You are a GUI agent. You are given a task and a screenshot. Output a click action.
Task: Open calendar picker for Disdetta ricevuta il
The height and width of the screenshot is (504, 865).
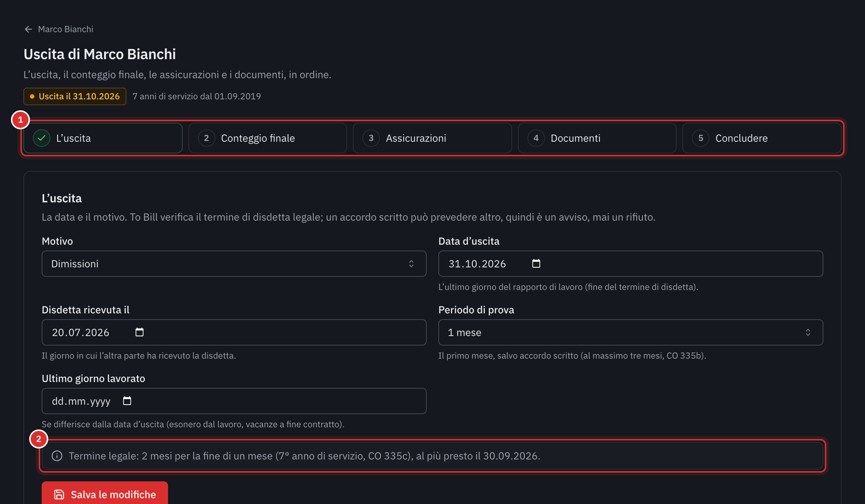139,332
